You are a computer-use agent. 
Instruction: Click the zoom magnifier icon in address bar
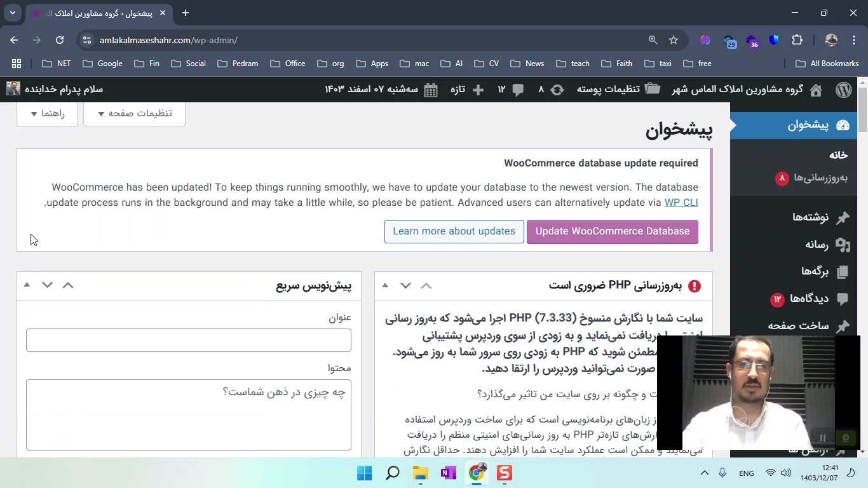click(x=653, y=40)
